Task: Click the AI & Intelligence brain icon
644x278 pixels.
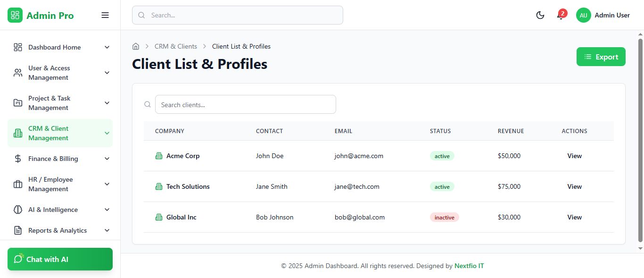Action: pos(18,210)
